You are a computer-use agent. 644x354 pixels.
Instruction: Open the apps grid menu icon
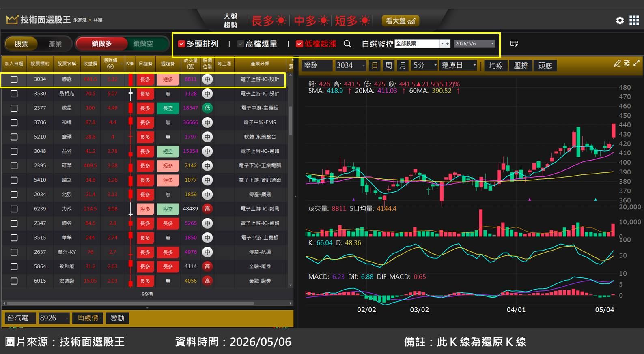click(x=634, y=20)
